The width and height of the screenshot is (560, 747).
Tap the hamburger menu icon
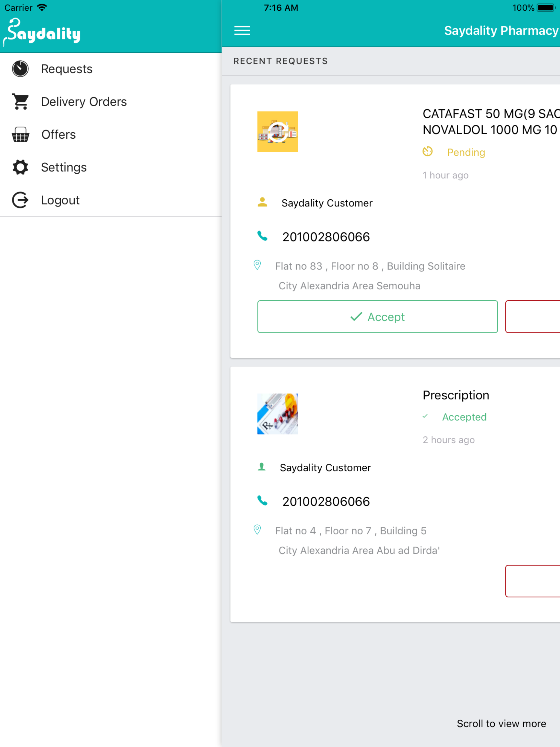242,30
